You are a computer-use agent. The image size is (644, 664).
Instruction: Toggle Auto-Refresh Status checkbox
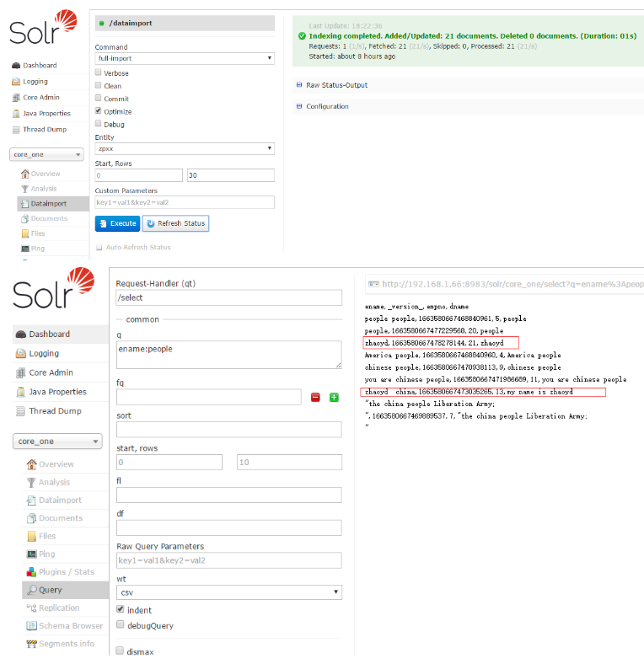99,247
